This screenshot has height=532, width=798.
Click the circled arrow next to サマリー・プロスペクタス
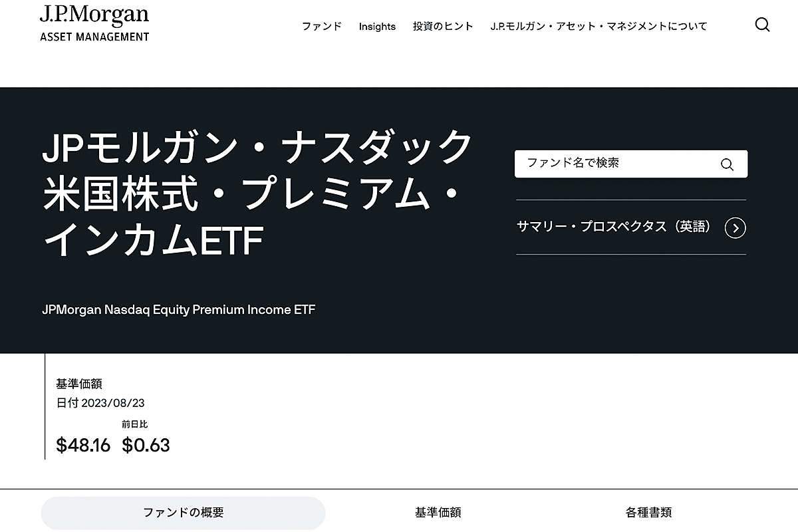point(735,227)
